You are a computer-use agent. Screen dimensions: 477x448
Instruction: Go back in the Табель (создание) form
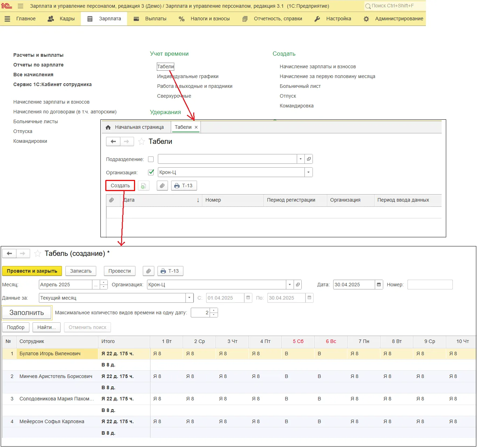[9, 253]
